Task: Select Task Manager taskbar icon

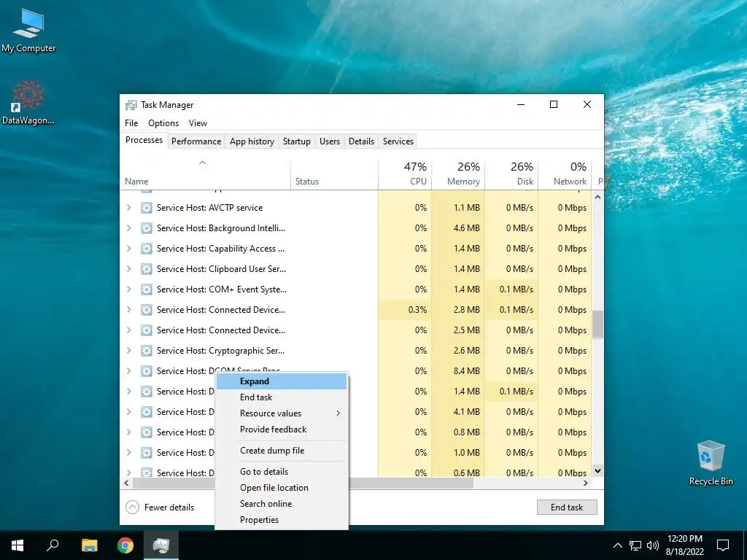Action: point(161,545)
